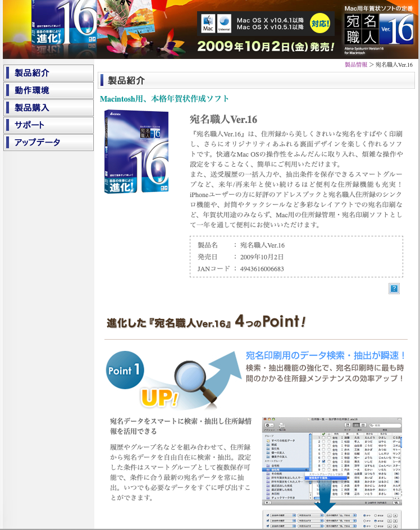Click the Universal binary icon in the banner

click(x=225, y=24)
